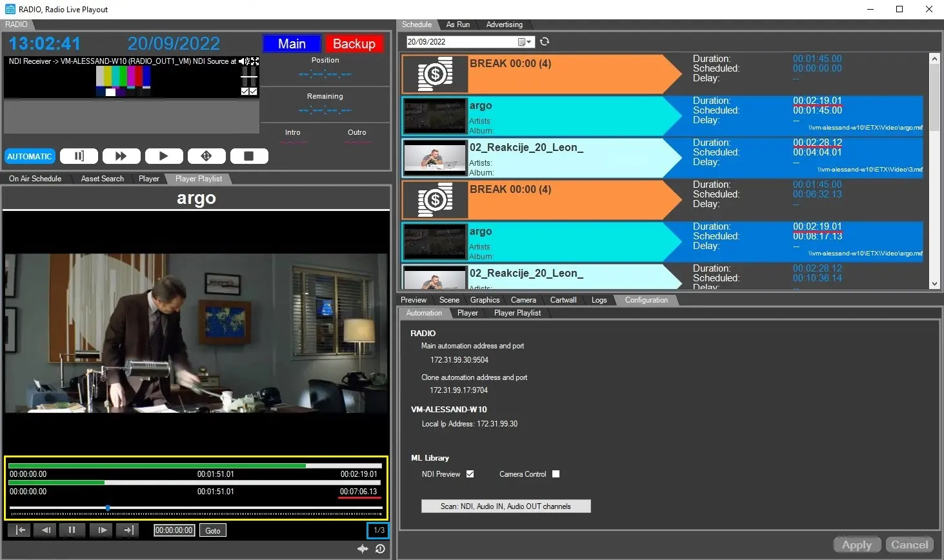Click the history clock icon below player
The width and height of the screenshot is (944, 560).
[380, 548]
